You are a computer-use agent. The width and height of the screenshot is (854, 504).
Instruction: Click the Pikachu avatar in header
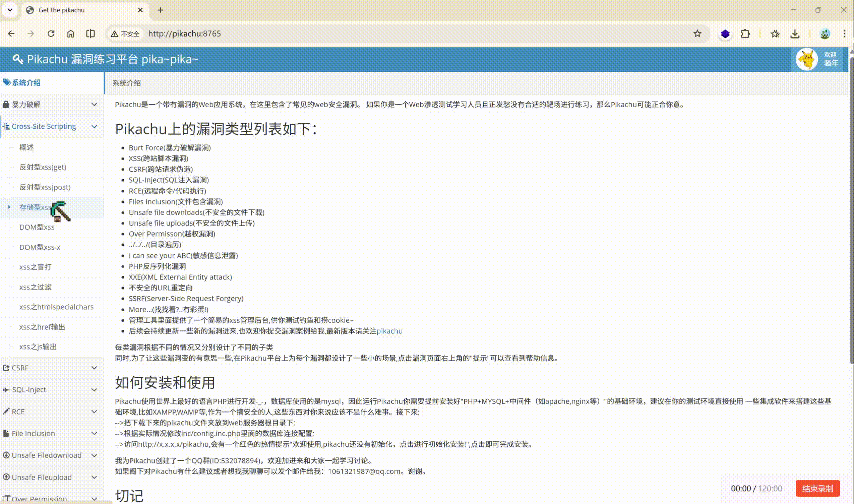806,59
